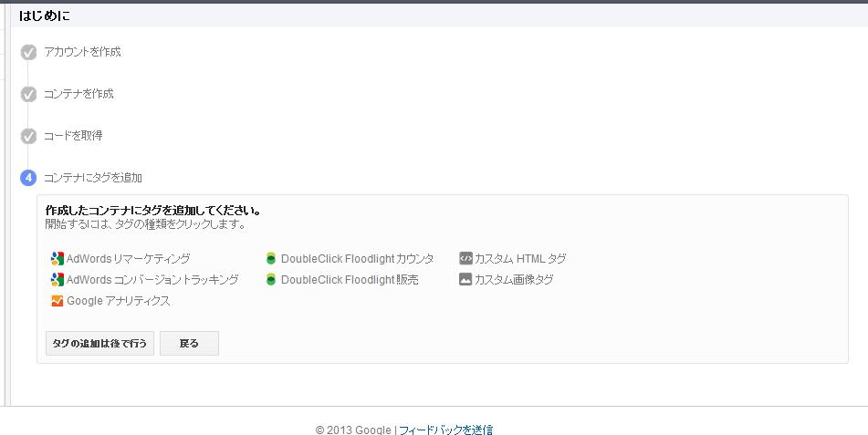
Task: Click the DoubleClick Floodlight 販売 green icon
Action: (271, 280)
